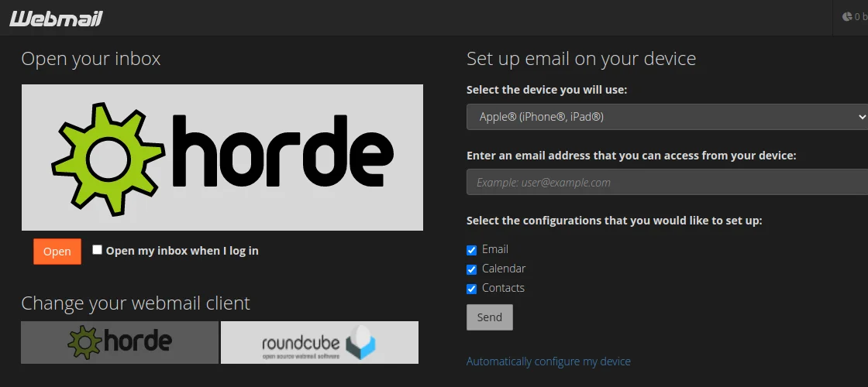Click the green gear in the large horde banner
Viewport: 868px width, 387px height.
click(x=108, y=159)
